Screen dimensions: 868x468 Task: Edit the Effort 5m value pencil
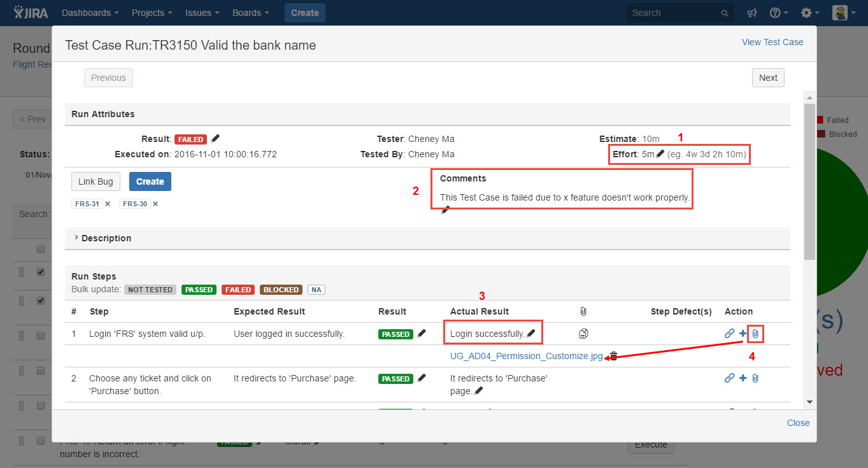(660, 153)
